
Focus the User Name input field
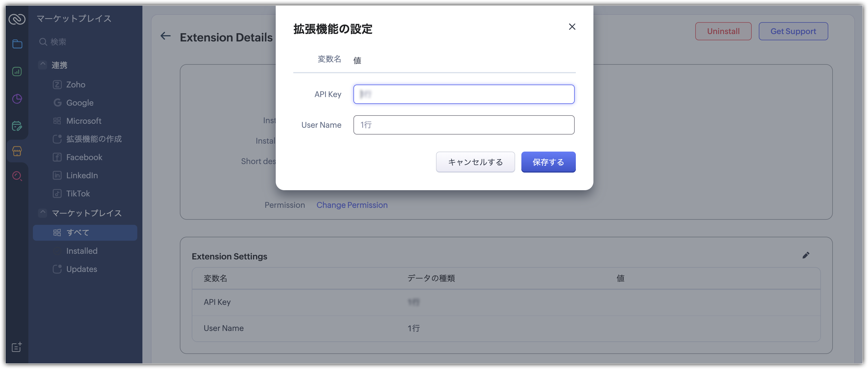[464, 125]
